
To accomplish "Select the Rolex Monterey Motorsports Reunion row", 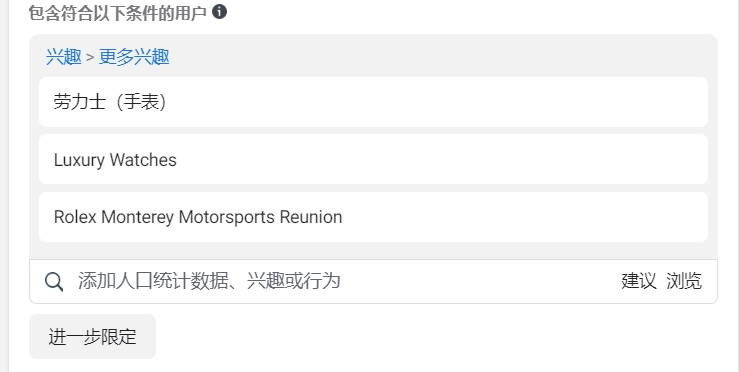I will coord(373,217).
